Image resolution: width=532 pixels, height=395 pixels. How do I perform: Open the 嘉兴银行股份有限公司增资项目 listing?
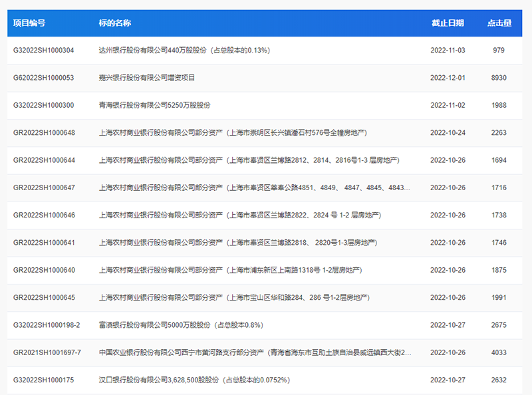(146, 78)
